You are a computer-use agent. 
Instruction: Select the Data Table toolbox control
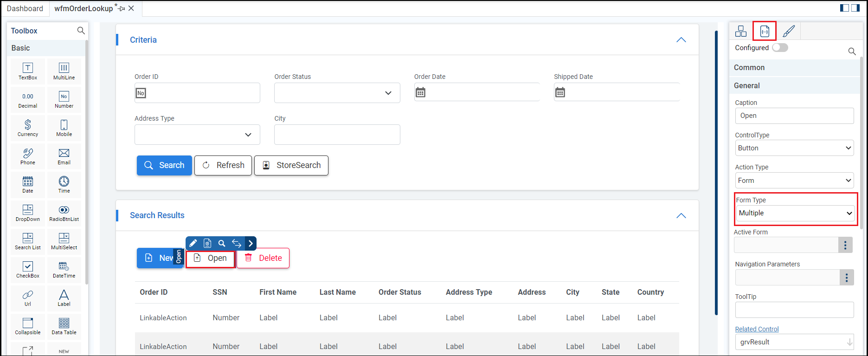tap(64, 326)
